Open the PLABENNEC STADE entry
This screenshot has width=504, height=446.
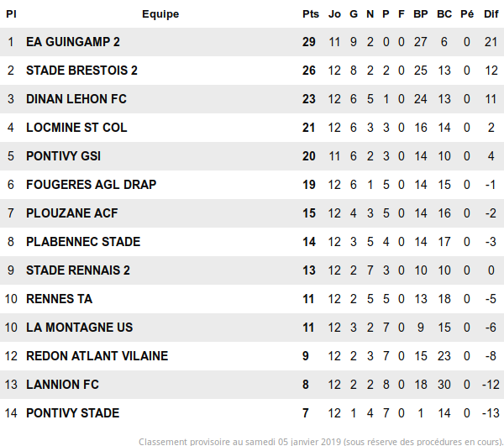coord(83,242)
